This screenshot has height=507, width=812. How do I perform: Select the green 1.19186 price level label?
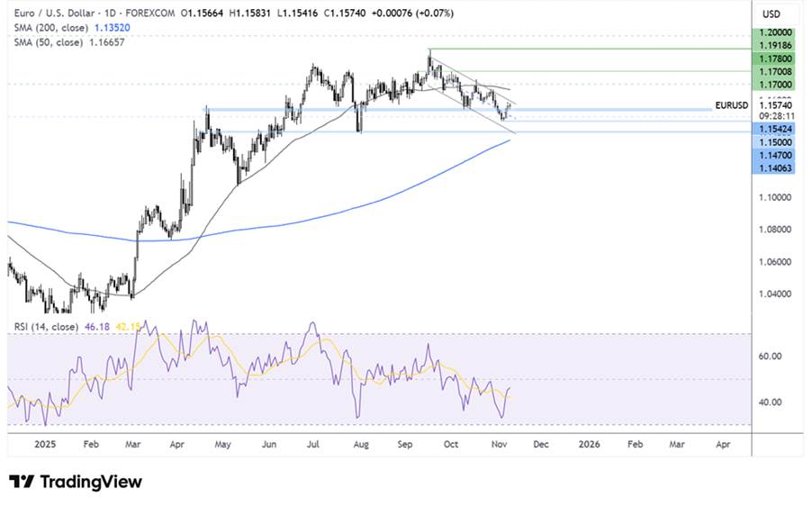[x=777, y=43]
